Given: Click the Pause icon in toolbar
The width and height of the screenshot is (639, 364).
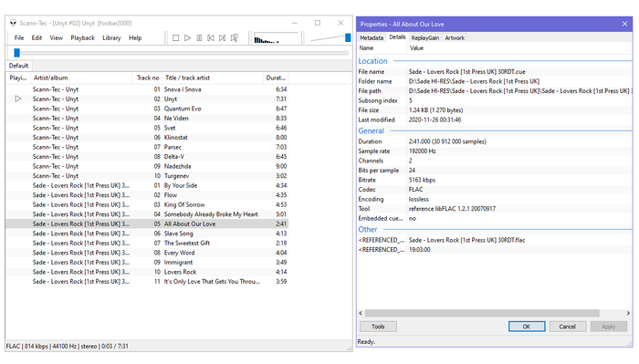Looking at the screenshot, I should (x=199, y=38).
